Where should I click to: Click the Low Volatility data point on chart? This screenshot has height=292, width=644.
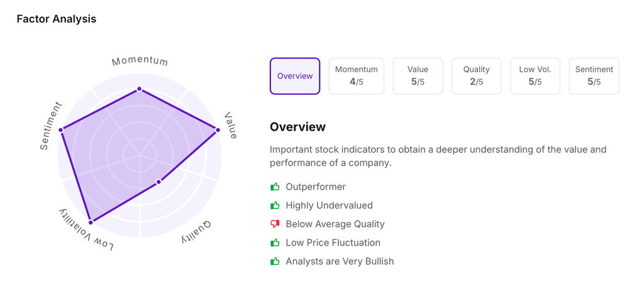pos(91,222)
